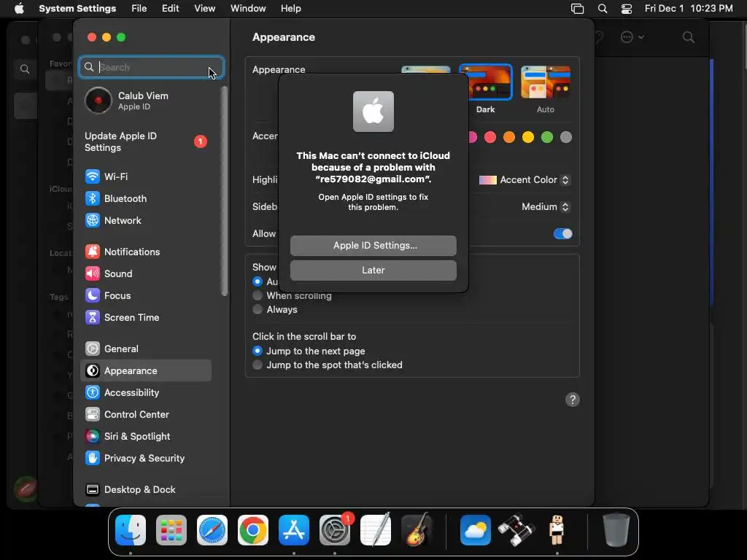Click the help question mark button
747x560 pixels.
point(573,400)
